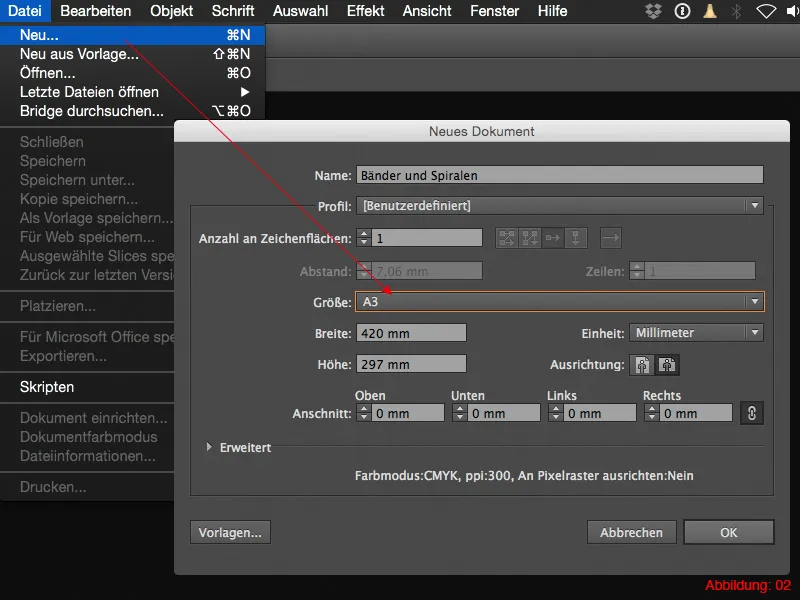
Task: Open the Objekt menu
Action: [x=171, y=11]
